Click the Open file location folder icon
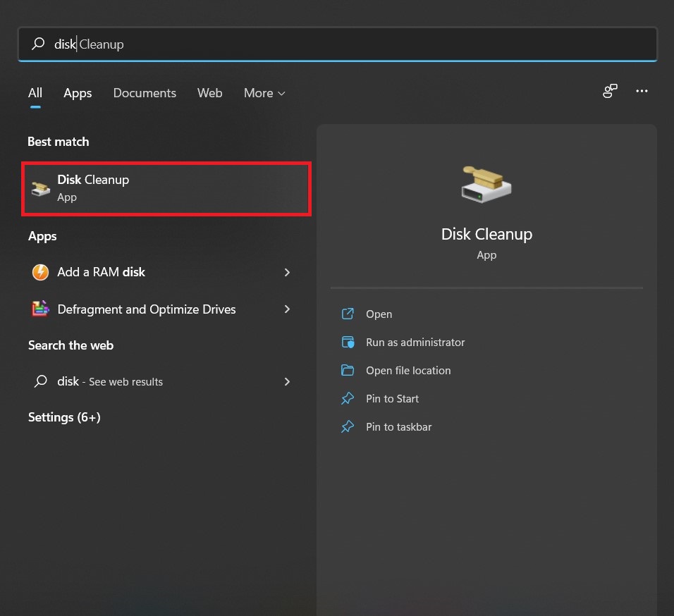 coord(347,370)
